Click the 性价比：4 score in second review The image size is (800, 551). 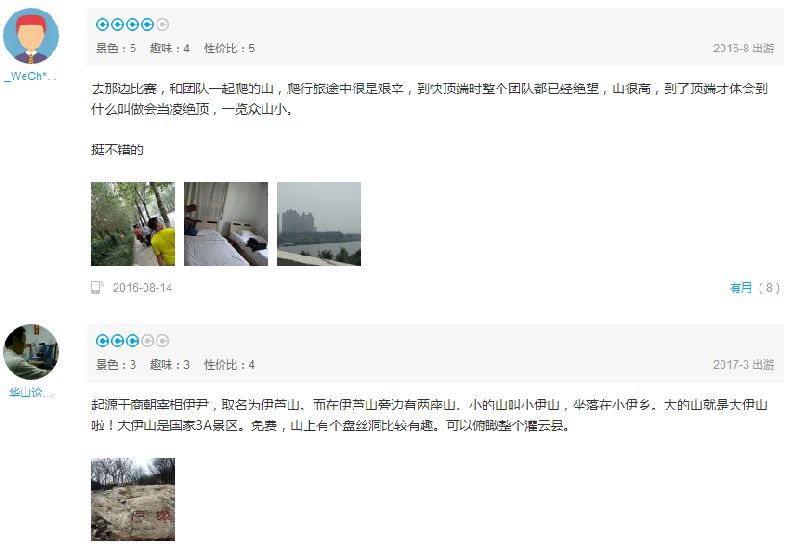(229, 365)
